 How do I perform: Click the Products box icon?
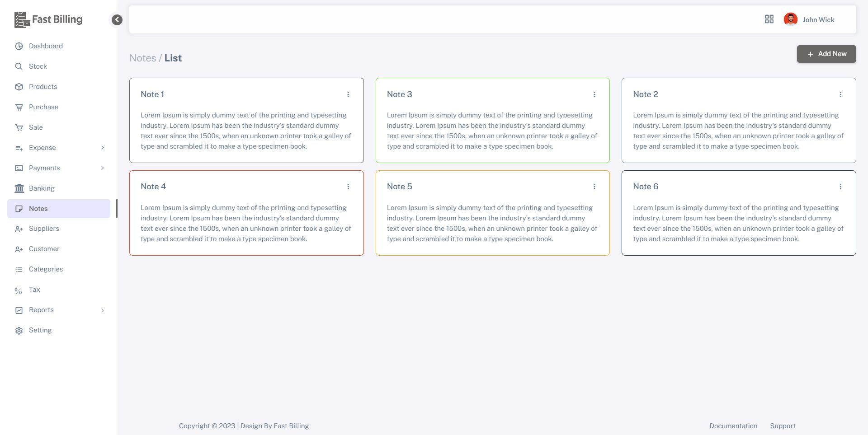click(x=19, y=87)
